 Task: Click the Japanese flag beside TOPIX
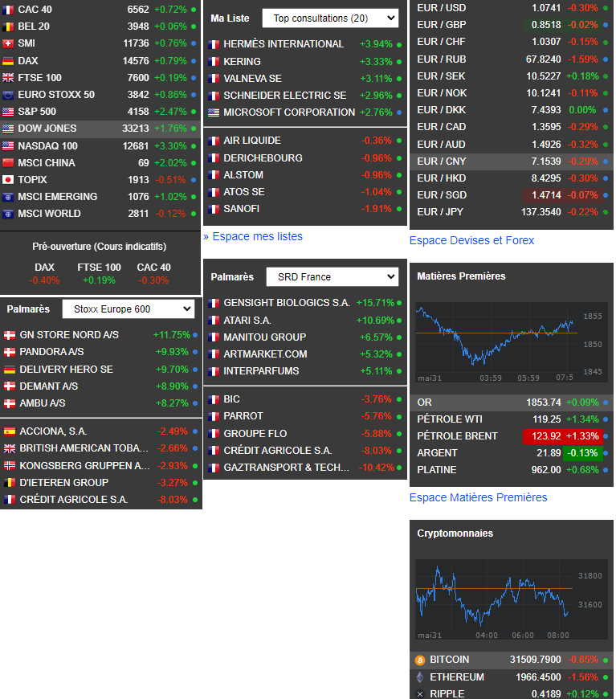click(8, 180)
